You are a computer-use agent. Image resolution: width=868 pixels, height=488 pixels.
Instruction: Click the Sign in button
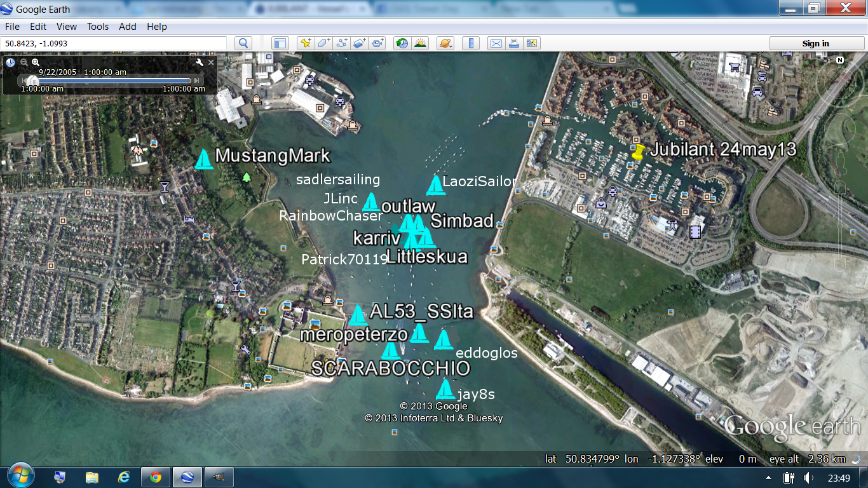click(x=816, y=43)
